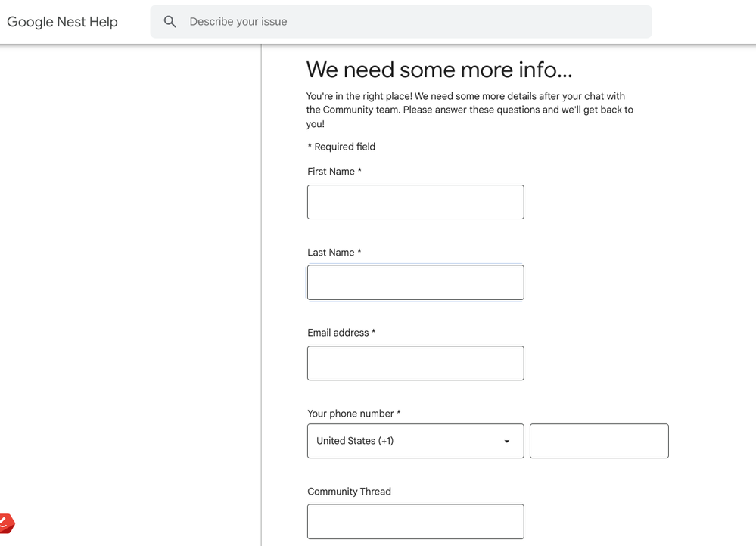Click the 'You're in the right place!' paragraph

coord(469,110)
